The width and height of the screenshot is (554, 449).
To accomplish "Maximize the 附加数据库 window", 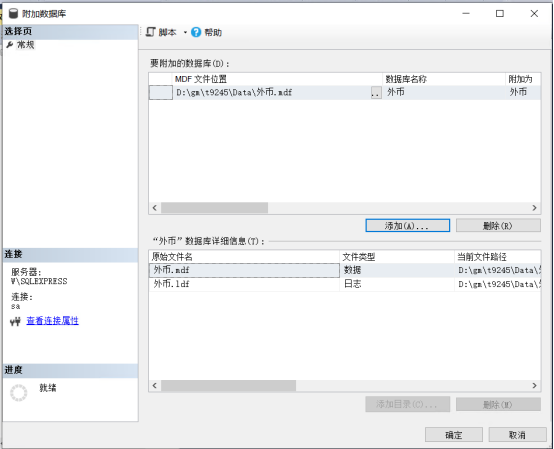I will tap(500, 13).
